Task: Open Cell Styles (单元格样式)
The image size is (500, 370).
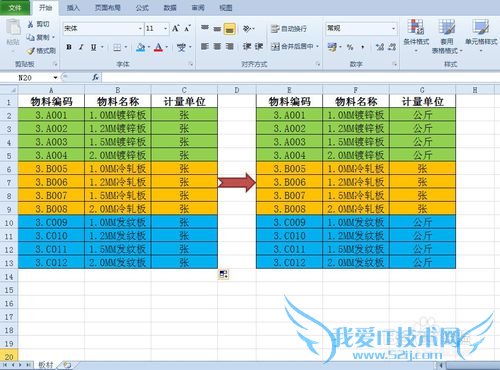Action: 481,36
